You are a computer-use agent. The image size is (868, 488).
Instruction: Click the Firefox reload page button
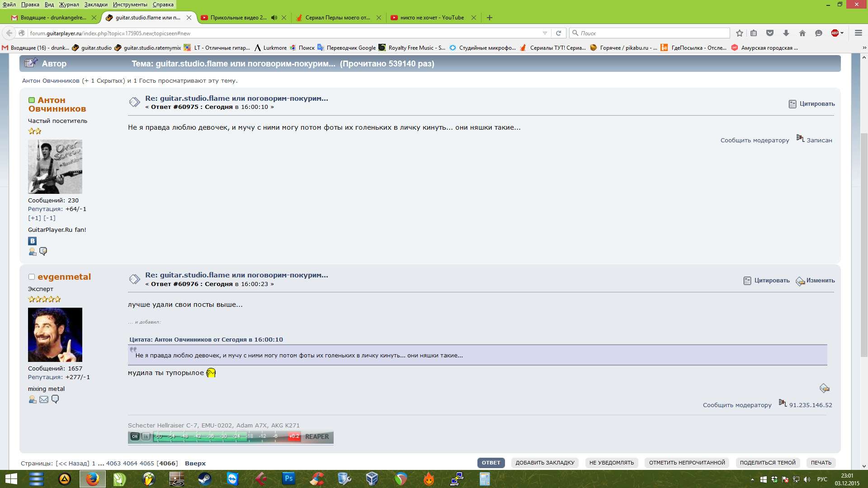[558, 33]
